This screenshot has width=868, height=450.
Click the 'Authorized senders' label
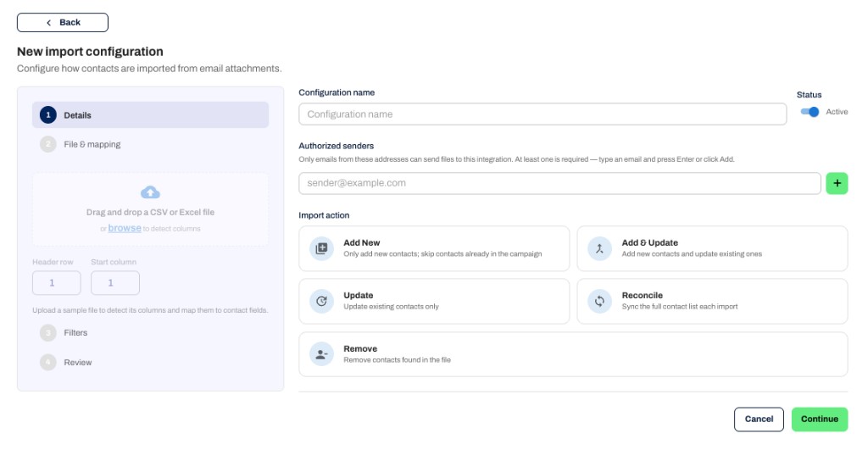(336, 146)
